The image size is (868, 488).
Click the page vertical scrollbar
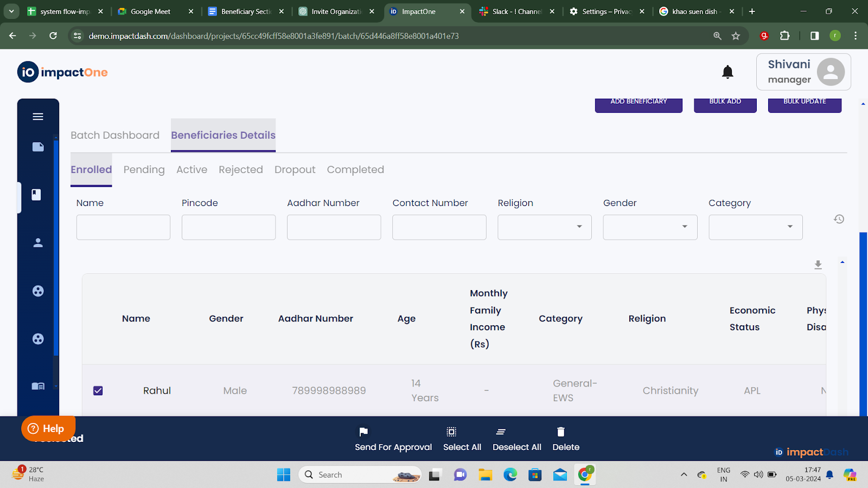(863, 324)
